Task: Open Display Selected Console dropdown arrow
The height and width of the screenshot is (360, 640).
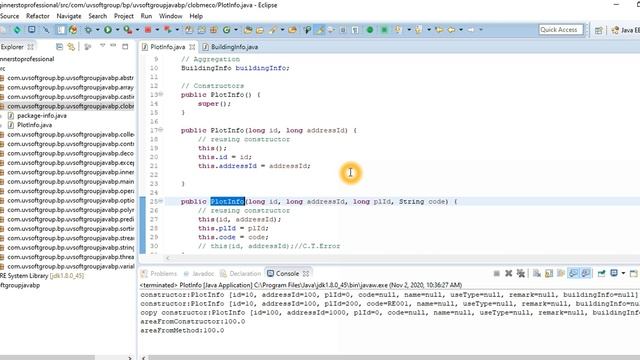Action: pyautogui.click(x=623, y=273)
